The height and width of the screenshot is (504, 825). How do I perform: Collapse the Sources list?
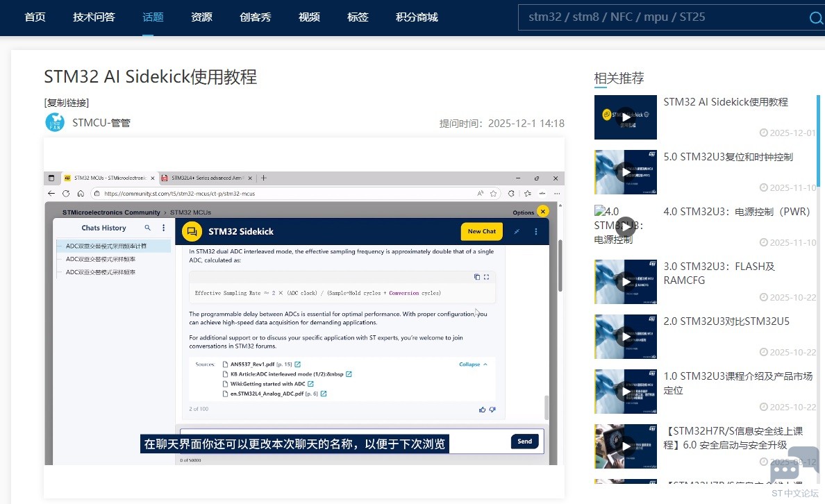473,364
